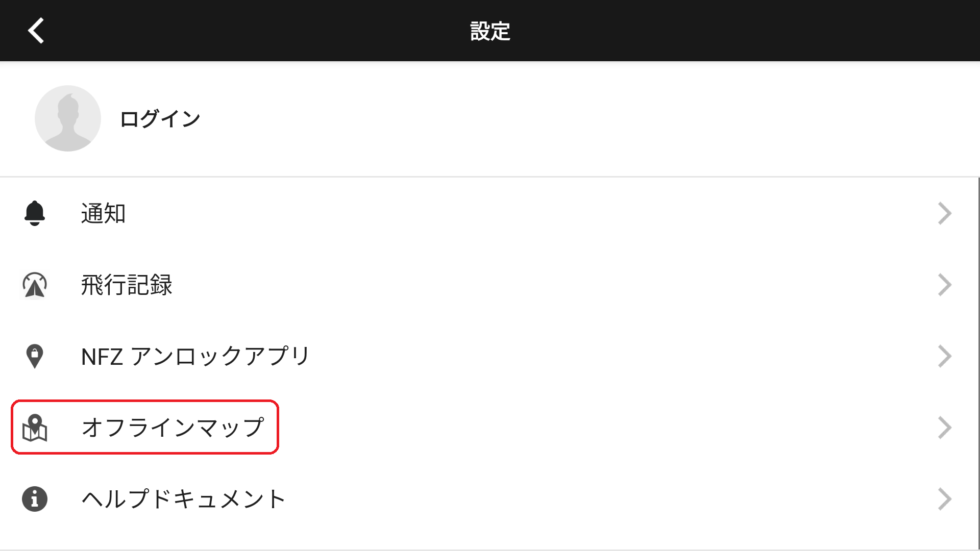Image resolution: width=980 pixels, height=551 pixels.
Task: Open the 通知 settings entry
Action: 103,213
